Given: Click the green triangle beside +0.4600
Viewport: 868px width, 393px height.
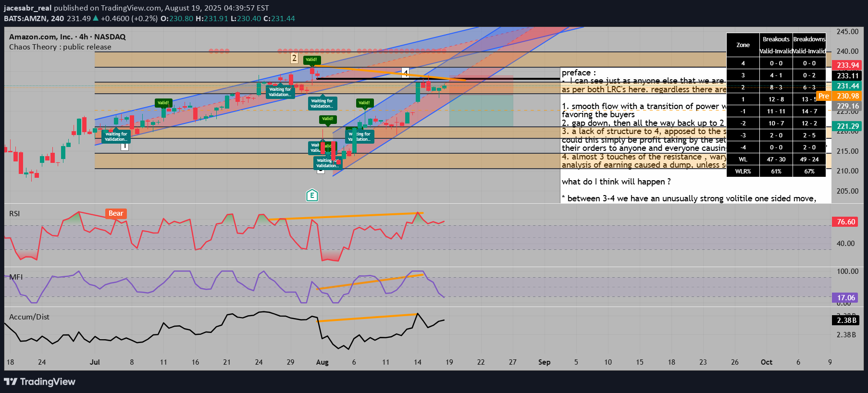Looking at the screenshot, I should tap(96, 18).
